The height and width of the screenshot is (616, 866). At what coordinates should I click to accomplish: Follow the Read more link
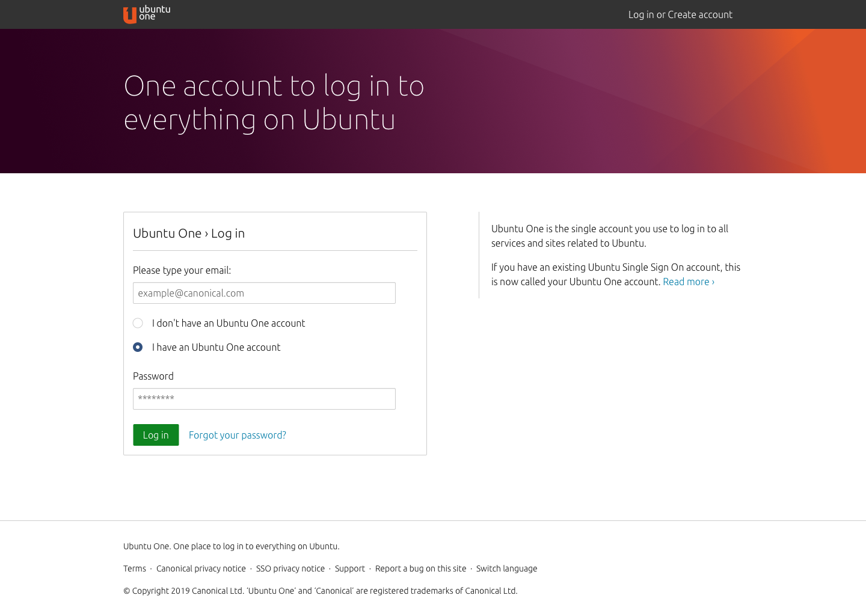click(689, 282)
